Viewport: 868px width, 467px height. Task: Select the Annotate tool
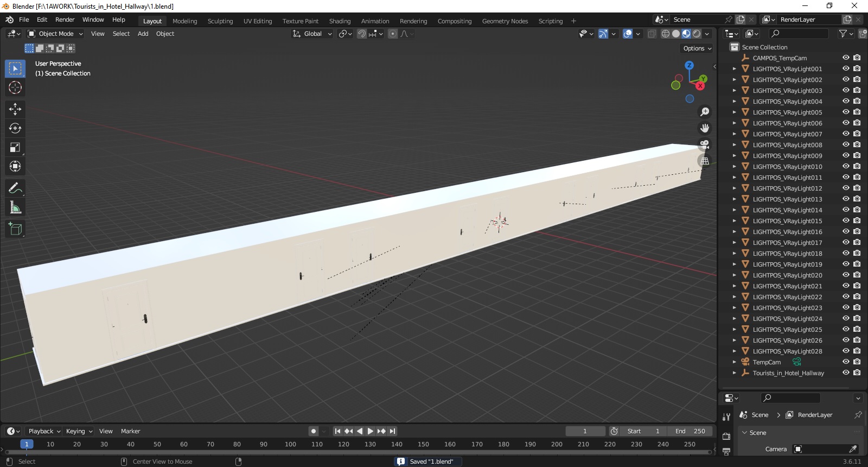[15, 188]
